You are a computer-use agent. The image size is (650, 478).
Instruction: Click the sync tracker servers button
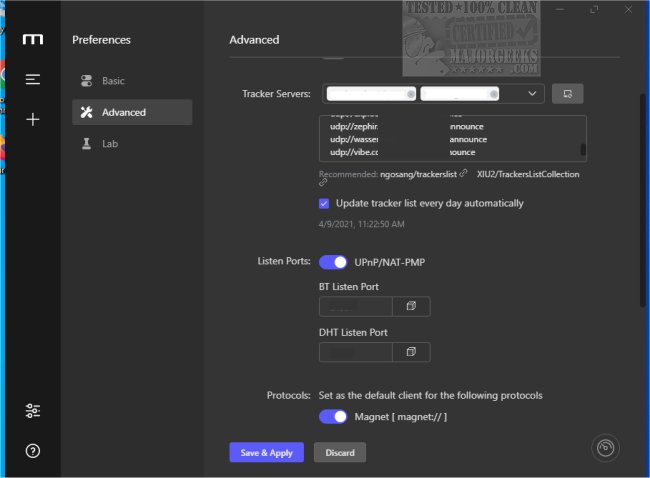pyautogui.click(x=567, y=94)
